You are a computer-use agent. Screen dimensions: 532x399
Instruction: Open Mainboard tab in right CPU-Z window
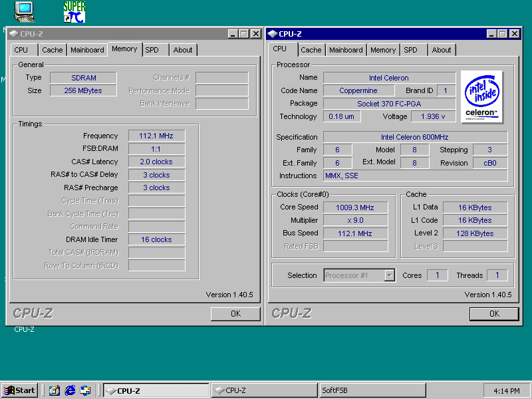346,50
